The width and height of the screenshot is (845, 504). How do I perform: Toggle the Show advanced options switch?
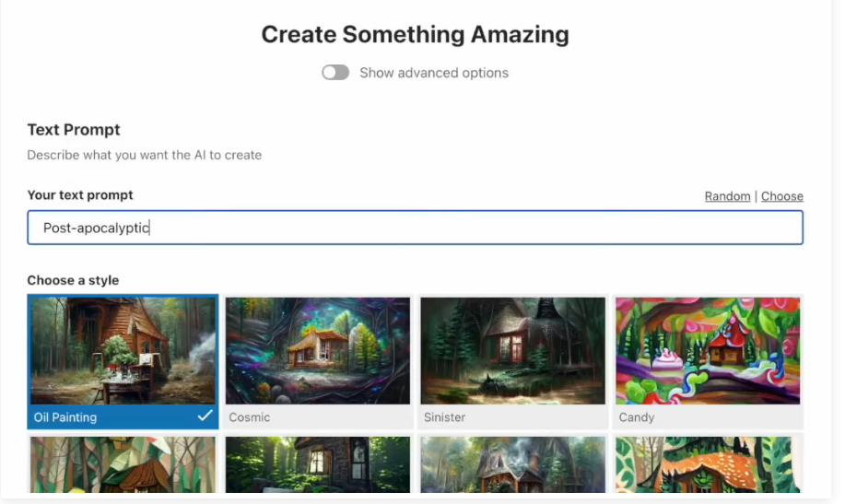tap(335, 72)
